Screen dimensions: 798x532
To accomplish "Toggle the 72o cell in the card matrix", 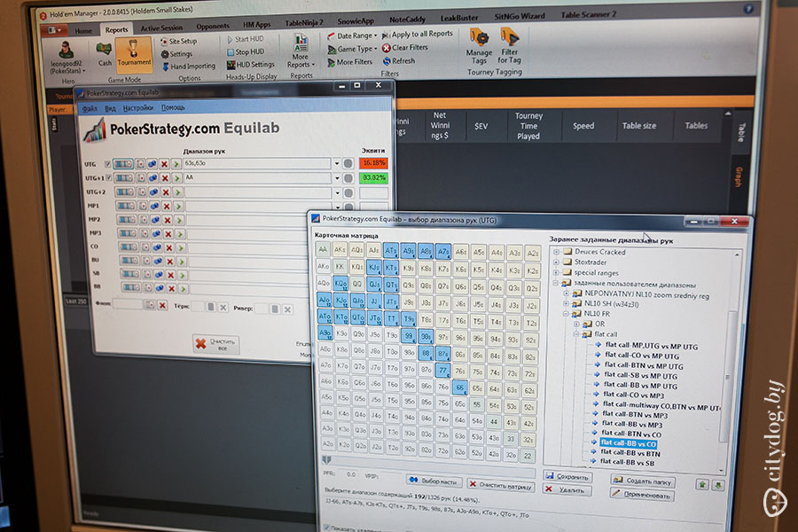I will tap(442, 451).
